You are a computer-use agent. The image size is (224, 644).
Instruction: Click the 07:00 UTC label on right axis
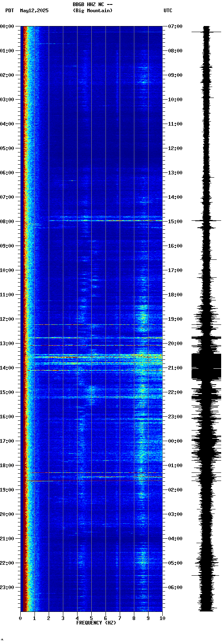coord(175,26)
